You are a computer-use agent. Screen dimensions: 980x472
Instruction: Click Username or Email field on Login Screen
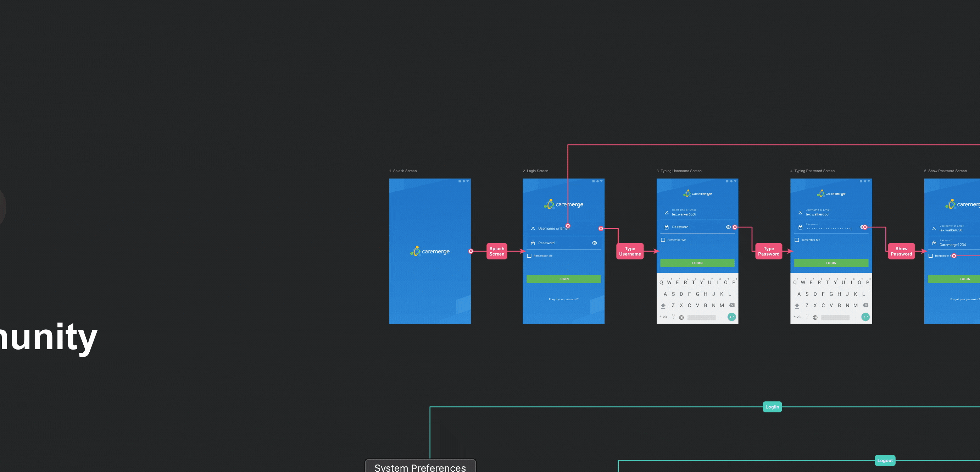tap(563, 229)
